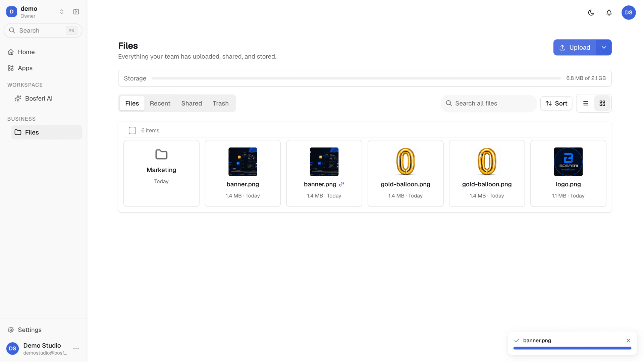Focus the sidebar Search box
Screen dimensions: 644x362
pos(43,31)
